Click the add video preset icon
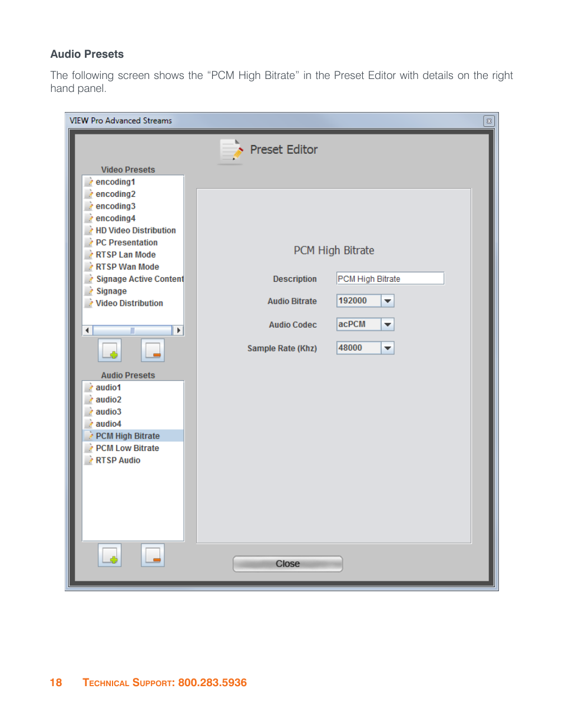562x728 pixels. point(110,350)
